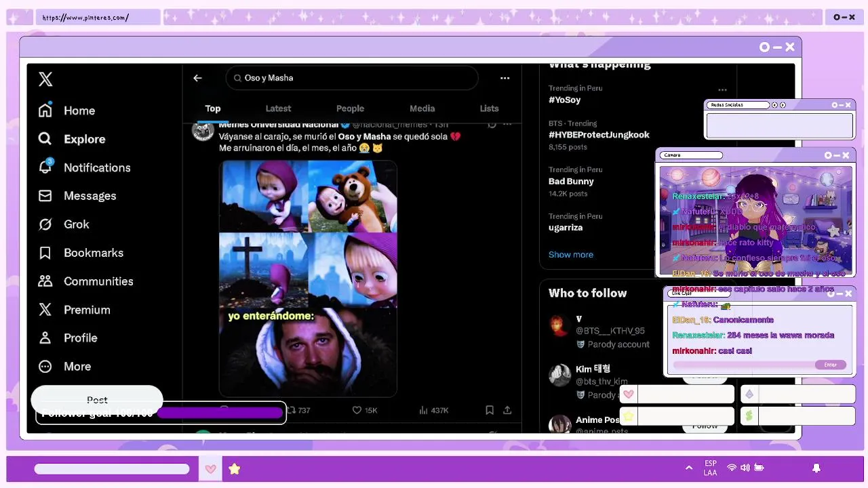Click the pink heart taskbar icon

tap(210, 469)
